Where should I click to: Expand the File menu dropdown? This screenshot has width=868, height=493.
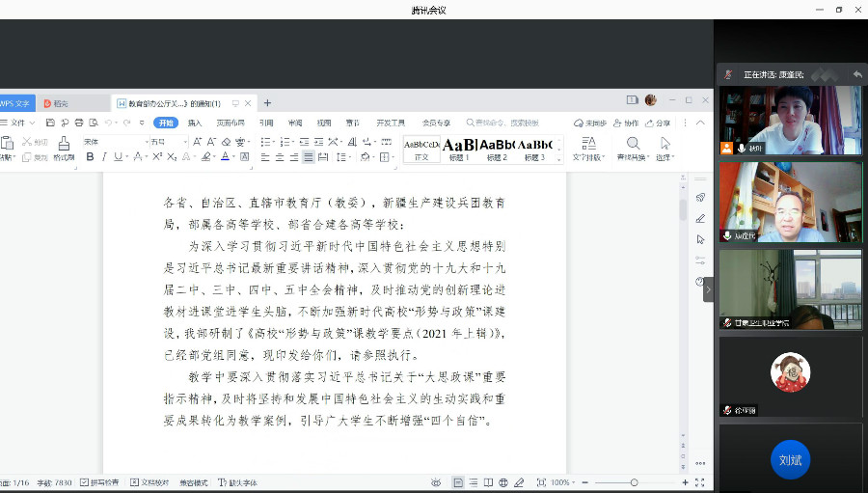pyautogui.click(x=20, y=123)
